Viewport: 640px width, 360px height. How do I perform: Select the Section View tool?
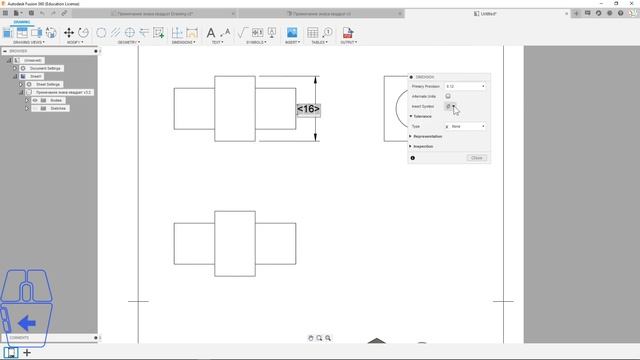click(36, 33)
